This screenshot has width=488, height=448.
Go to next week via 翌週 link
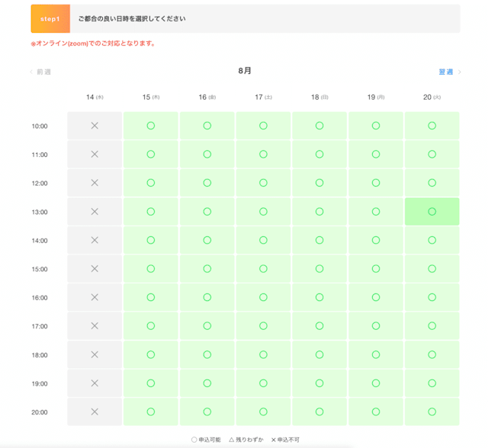445,72
